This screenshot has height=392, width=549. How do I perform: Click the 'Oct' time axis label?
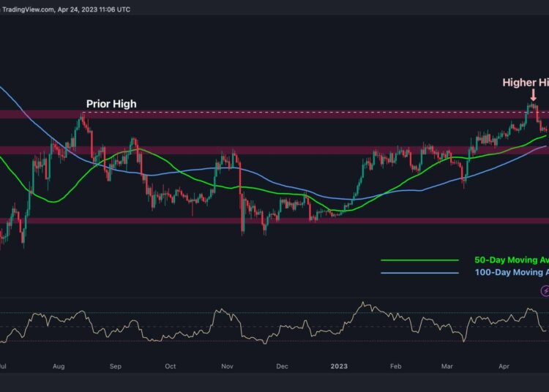(x=170, y=366)
